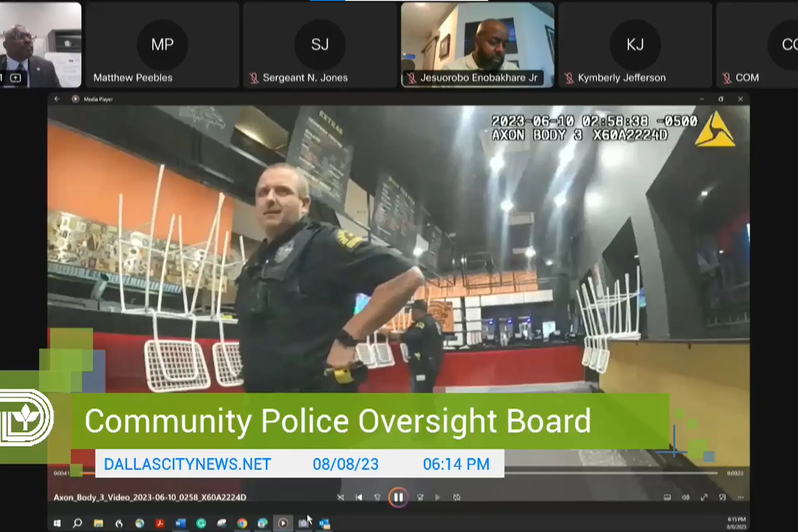Toggle the repeat button in Media Player
The height and width of the screenshot is (532, 798).
pyautogui.click(x=457, y=497)
